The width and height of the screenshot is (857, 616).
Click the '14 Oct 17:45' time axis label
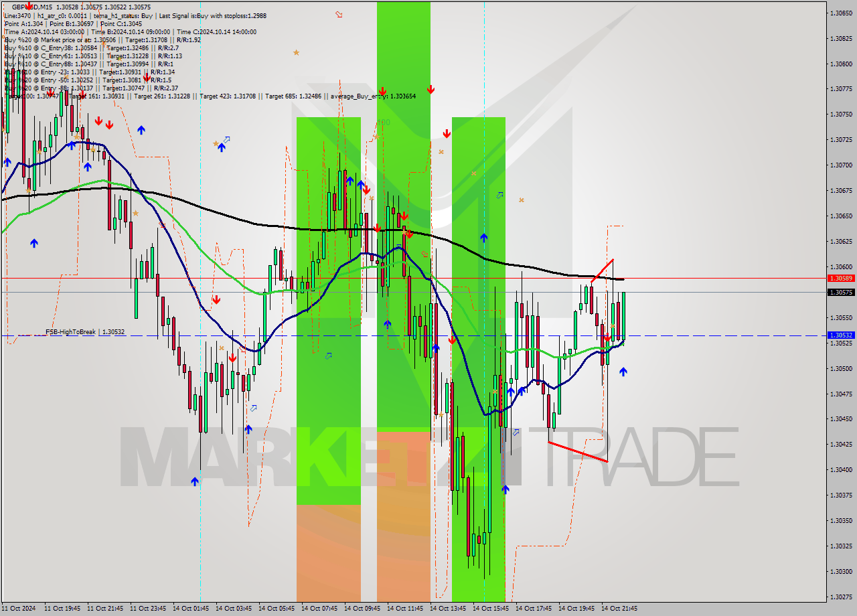point(534,609)
